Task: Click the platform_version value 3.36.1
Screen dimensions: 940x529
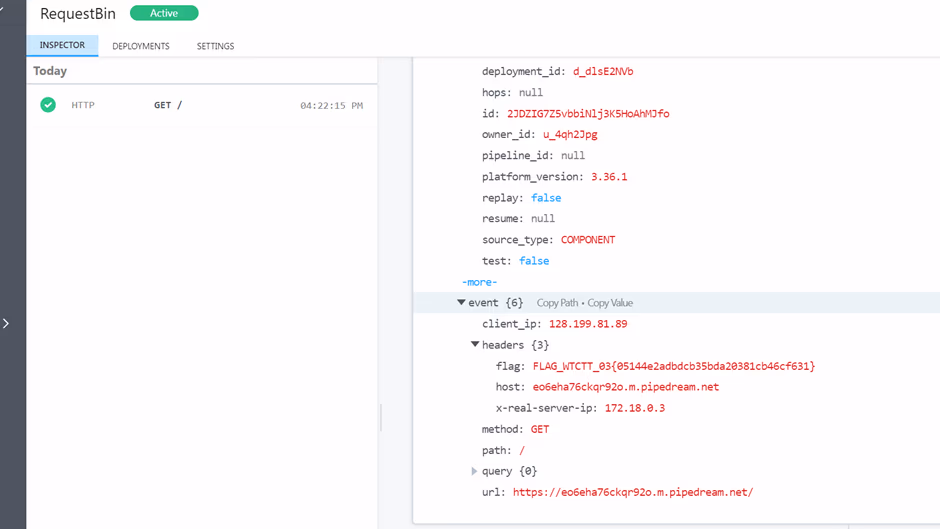Action: pyautogui.click(x=609, y=176)
